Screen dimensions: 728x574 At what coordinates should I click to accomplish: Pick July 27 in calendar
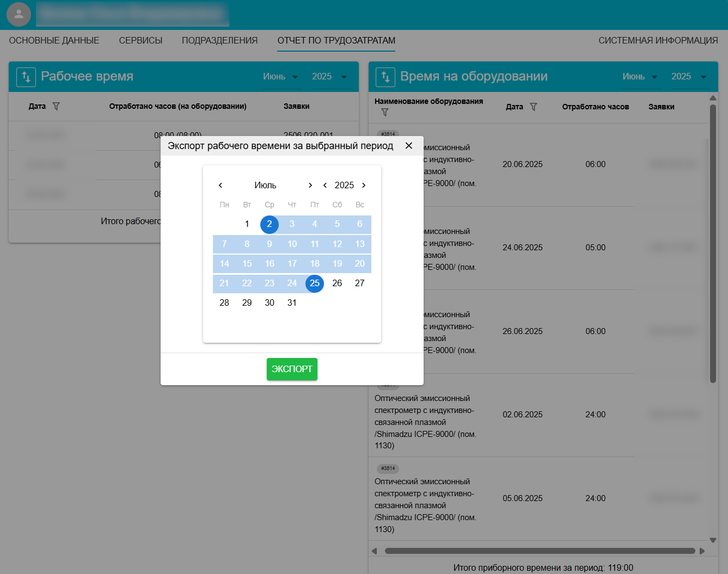(x=360, y=283)
